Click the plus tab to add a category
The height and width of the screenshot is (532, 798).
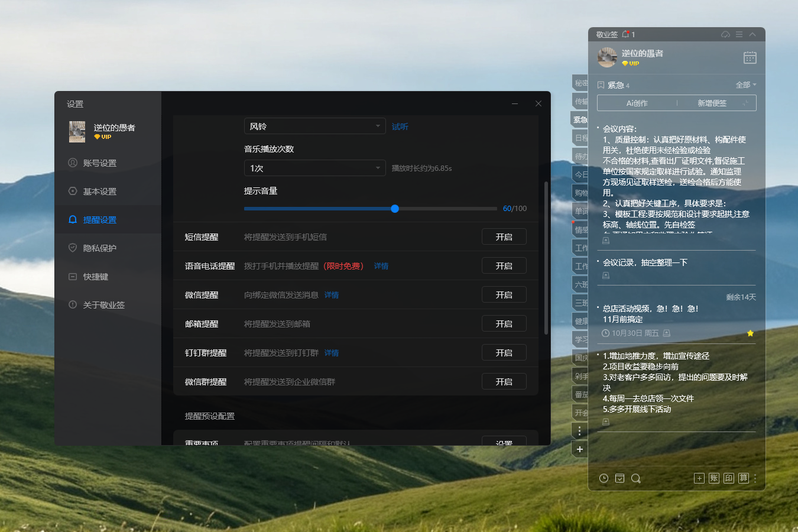[x=580, y=449]
